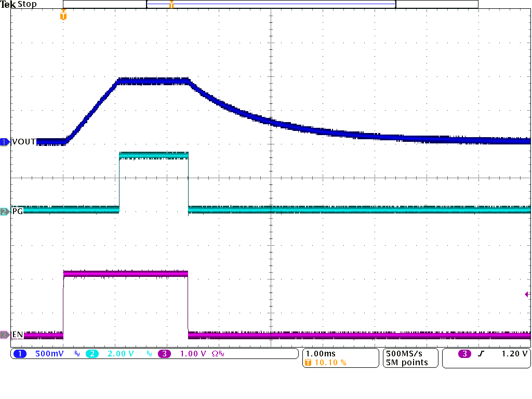Click the Stop acquisition status label
Viewport: 532px width, 399px height.
tap(27, 5)
